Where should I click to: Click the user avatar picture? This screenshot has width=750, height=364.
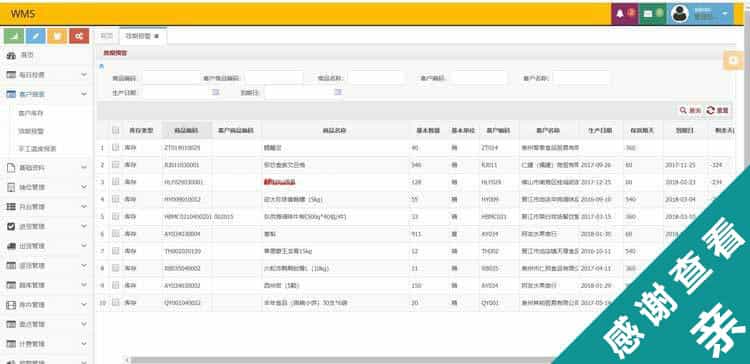[x=679, y=14]
